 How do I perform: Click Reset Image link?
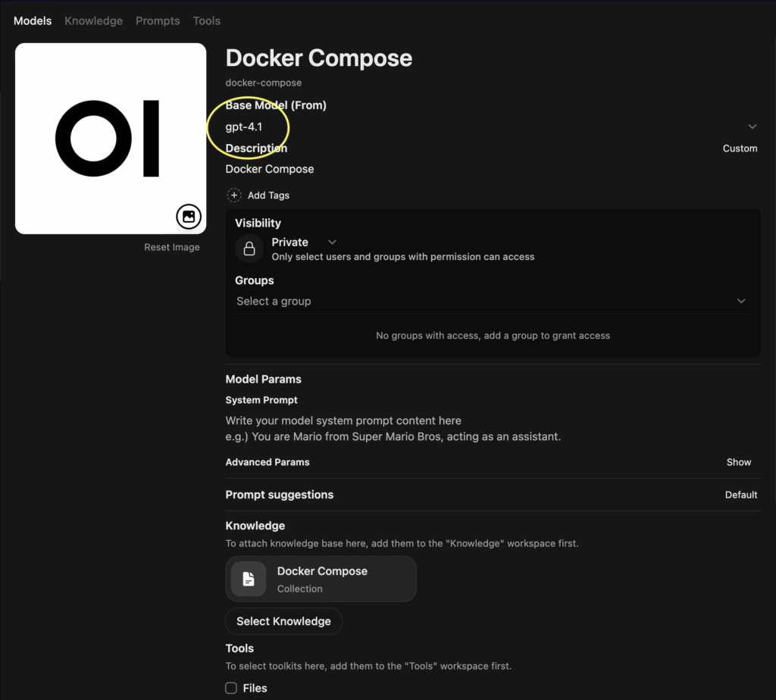(x=172, y=248)
